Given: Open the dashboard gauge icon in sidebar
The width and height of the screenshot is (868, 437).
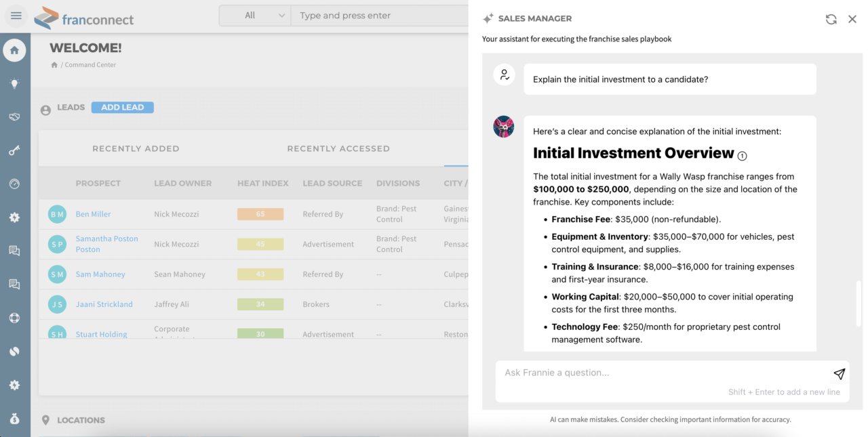Looking at the screenshot, I should coord(14,184).
